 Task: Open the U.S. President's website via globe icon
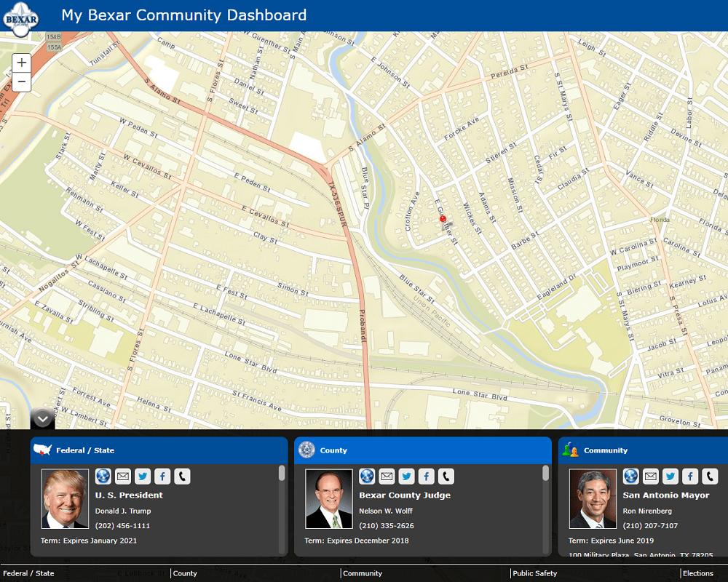tap(103, 477)
